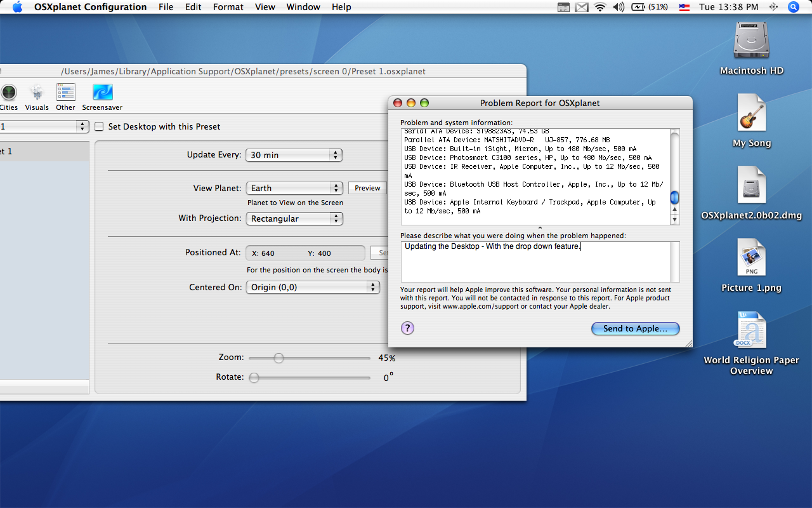This screenshot has height=508, width=812.
Task: Enable Set Desktop with this Preset
Action: [x=99, y=126]
